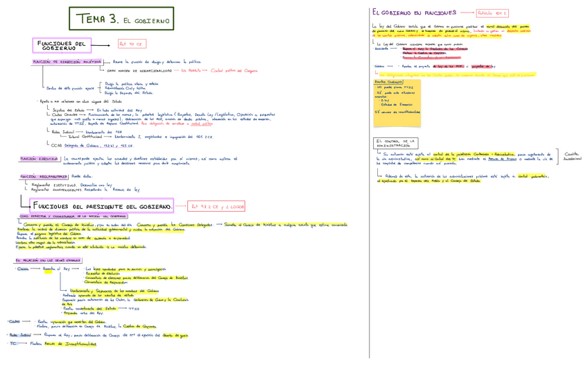
Task: Select the 'Función de dirección política' label
Action: click(67, 62)
